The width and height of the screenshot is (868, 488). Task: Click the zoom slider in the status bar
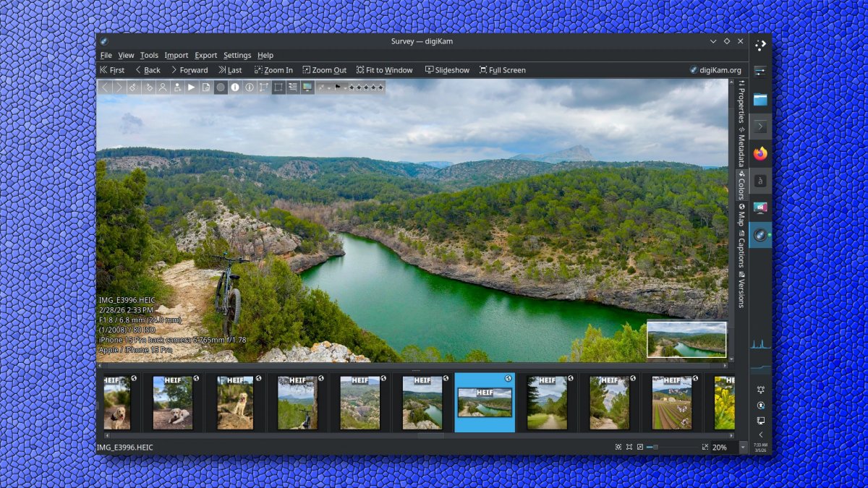pyautogui.click(x=673, y=448)
